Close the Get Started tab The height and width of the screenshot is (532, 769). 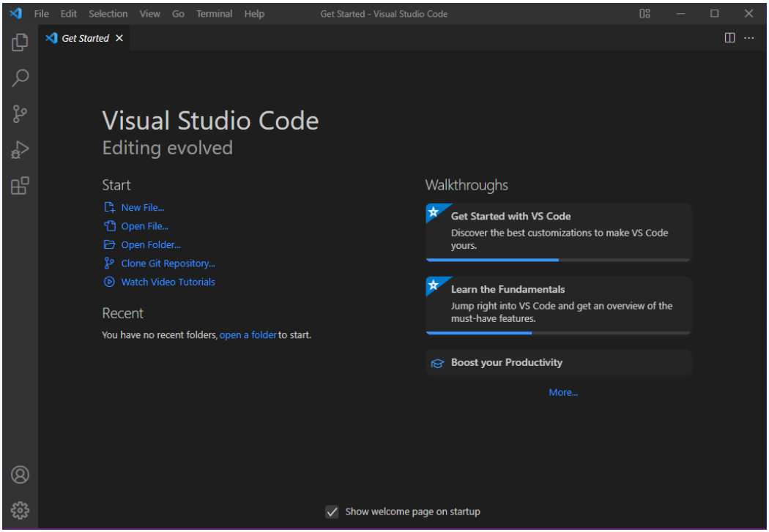119,38
